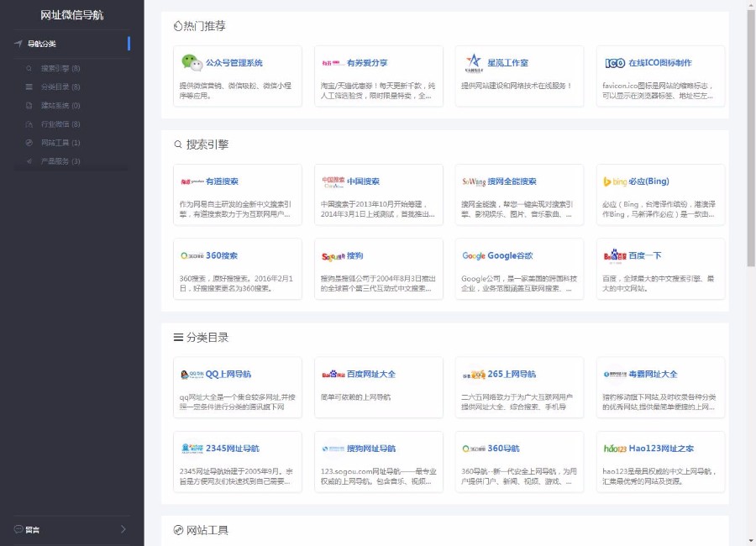Click the list icon beside sidebar 分类目录
The width and height of the screenshot is (756, 546).
coord(29,87)
